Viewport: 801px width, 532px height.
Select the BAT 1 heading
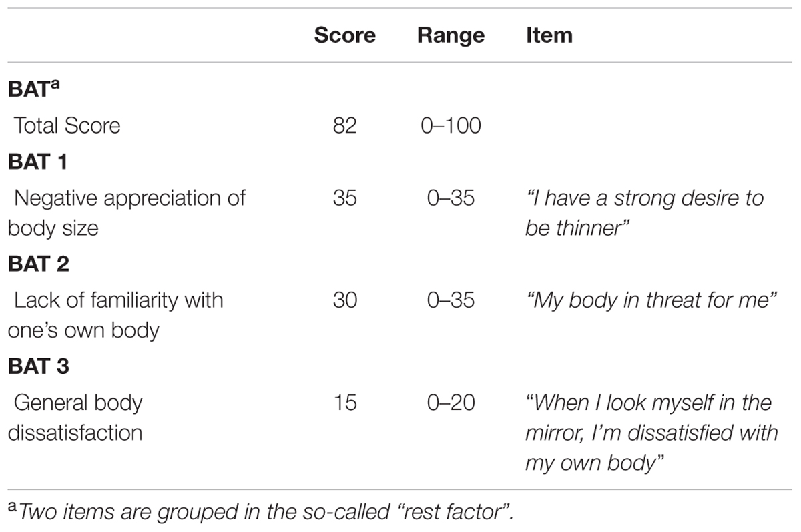click(x=37, y=162)
